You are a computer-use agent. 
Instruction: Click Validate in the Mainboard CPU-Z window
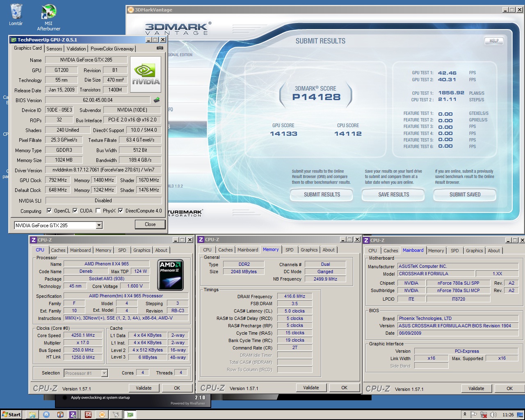pos(476,388)
